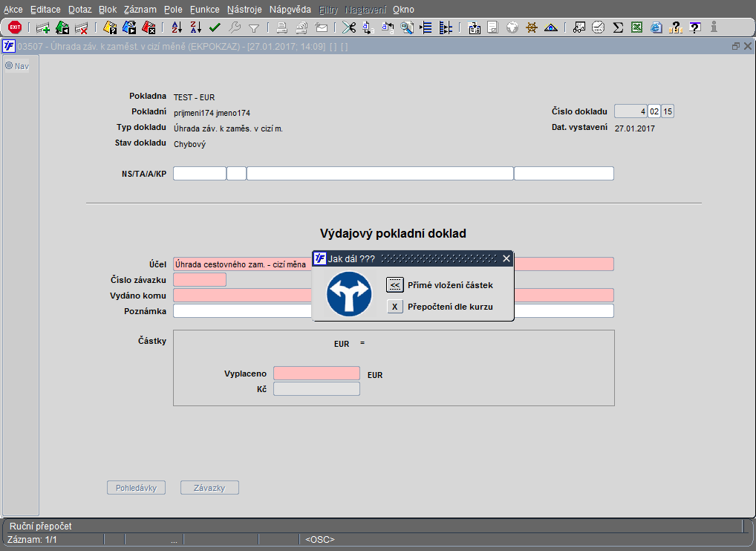Click the funnel filter icon
This screenshot has width=756, height=551.
click(253, 28)
